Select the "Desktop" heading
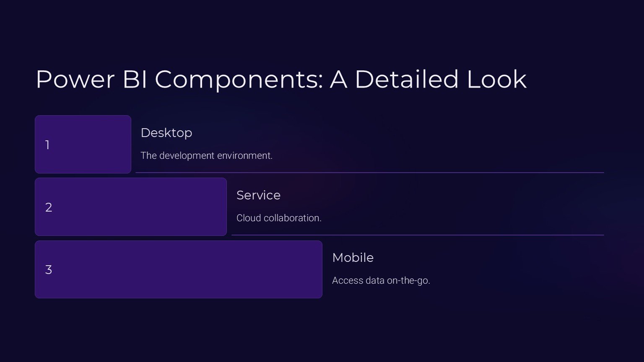 pos(166,133)
